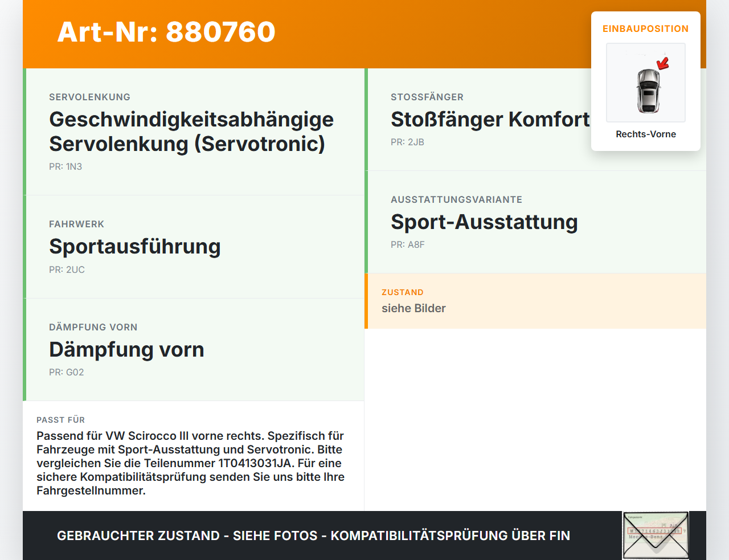The width and height of the screenshot is (729, 560).
Task: Click the Sport-Ausstattung title
Action: pyautogui.click(x=484, y=222)
